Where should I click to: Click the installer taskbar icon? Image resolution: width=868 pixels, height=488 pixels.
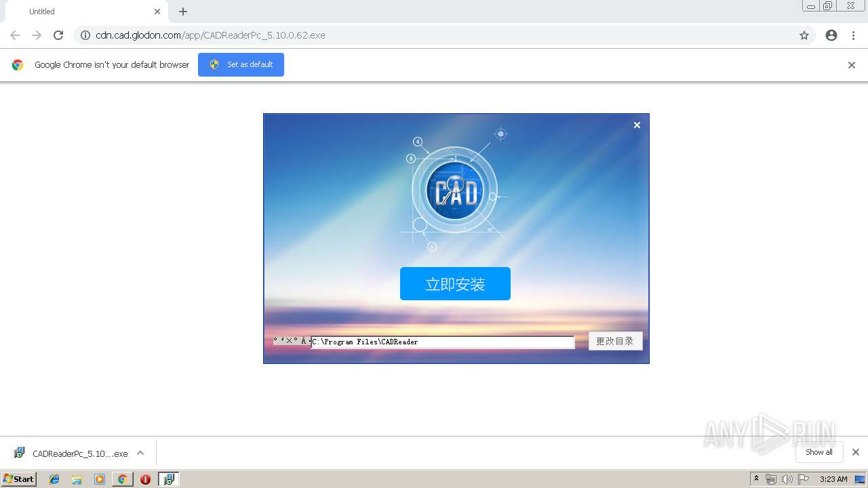pos(169,479)
